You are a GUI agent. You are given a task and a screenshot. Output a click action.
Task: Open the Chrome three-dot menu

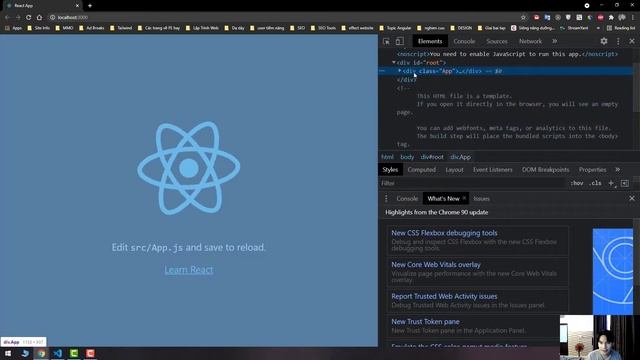coord(633,18)
